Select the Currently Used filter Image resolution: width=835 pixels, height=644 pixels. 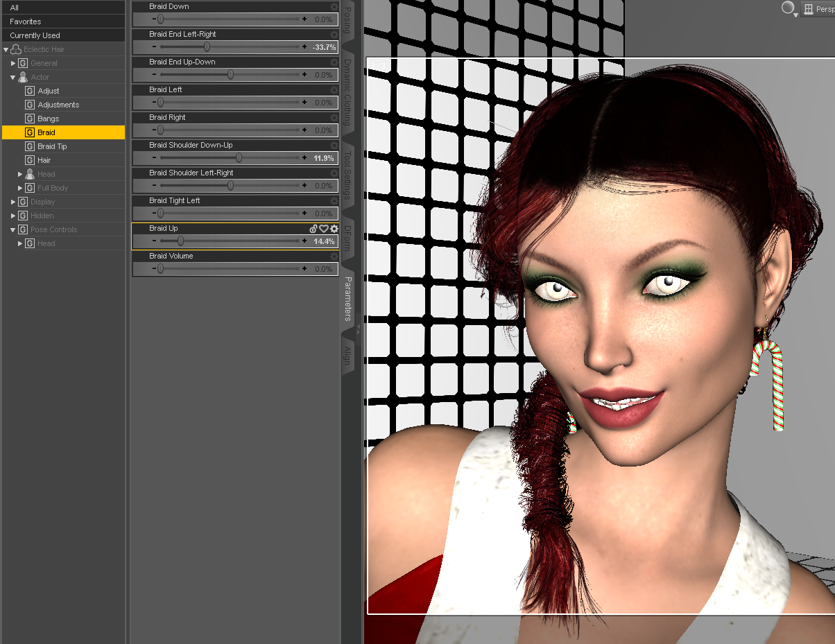coord(63,35)
